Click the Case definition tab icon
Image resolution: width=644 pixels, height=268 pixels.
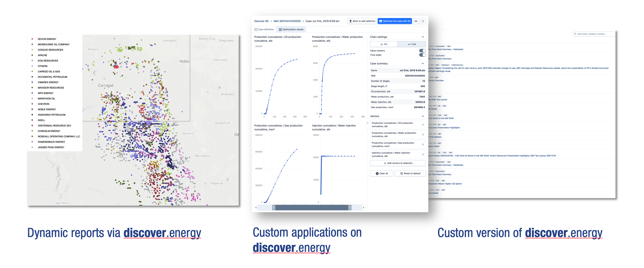256,29
